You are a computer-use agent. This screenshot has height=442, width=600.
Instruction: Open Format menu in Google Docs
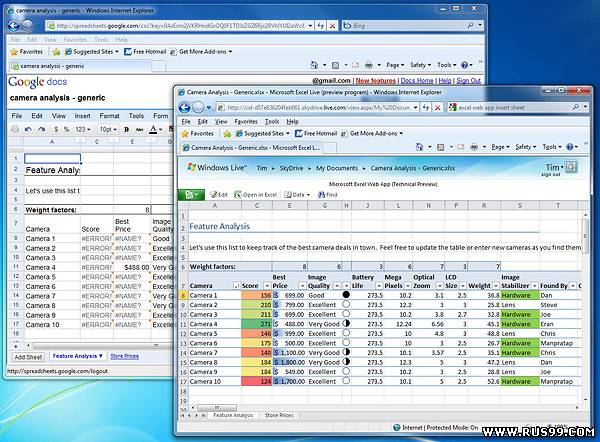tap(109, 116)
